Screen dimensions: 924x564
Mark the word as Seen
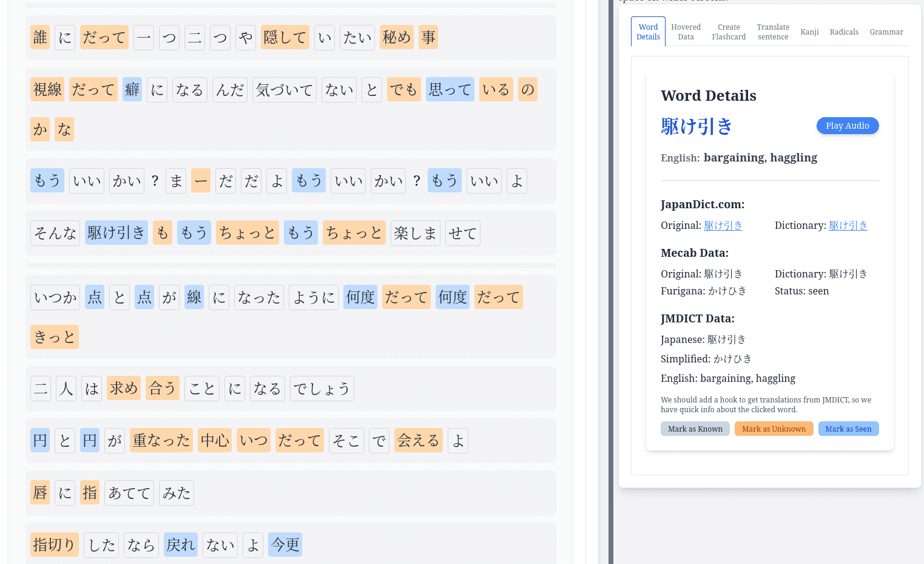pyautogui.click(x=848, y=429)
